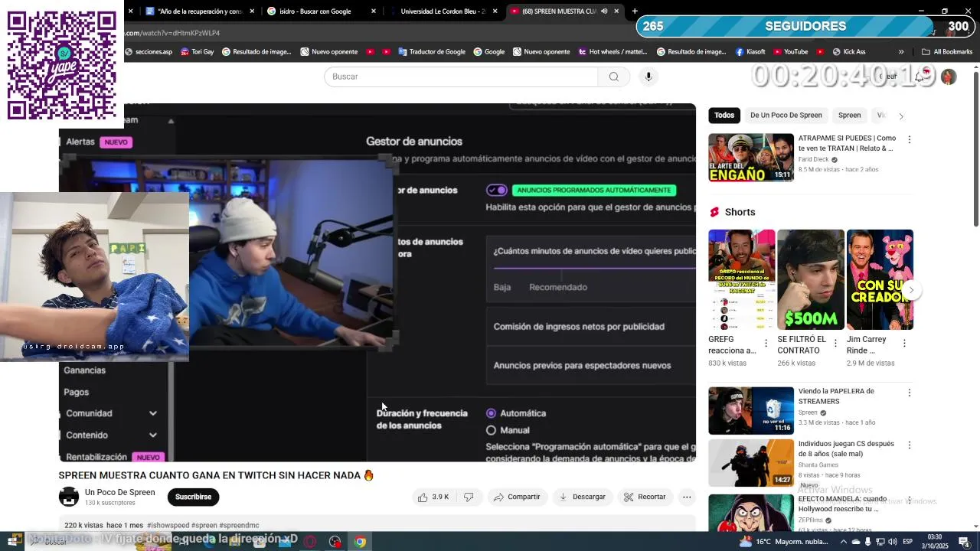Screen dimensions: 980x551
Task: Open Hot wheels / mattel bookmark
Action: pyautogui.click(x=612, y=52)
